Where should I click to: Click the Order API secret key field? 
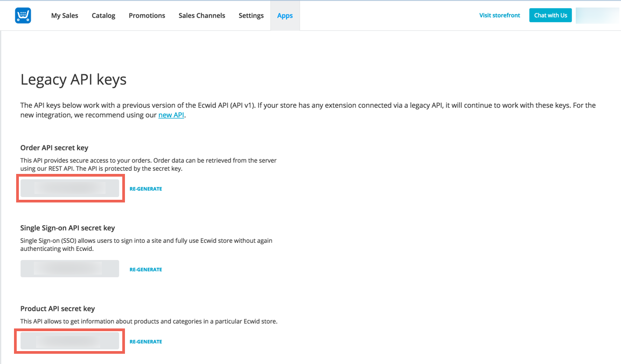click(69, 188)
